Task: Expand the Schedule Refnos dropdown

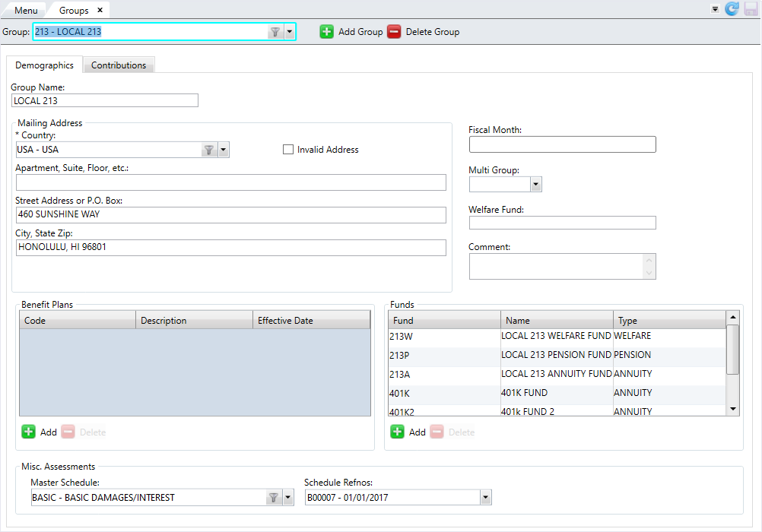Action: [x=485, y=498]
